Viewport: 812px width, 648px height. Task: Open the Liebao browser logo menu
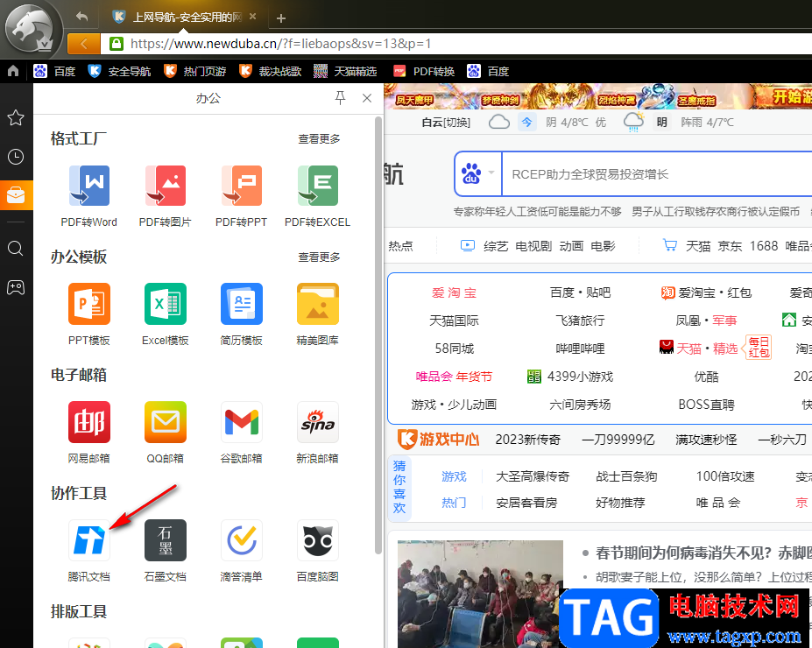point(31,29)
